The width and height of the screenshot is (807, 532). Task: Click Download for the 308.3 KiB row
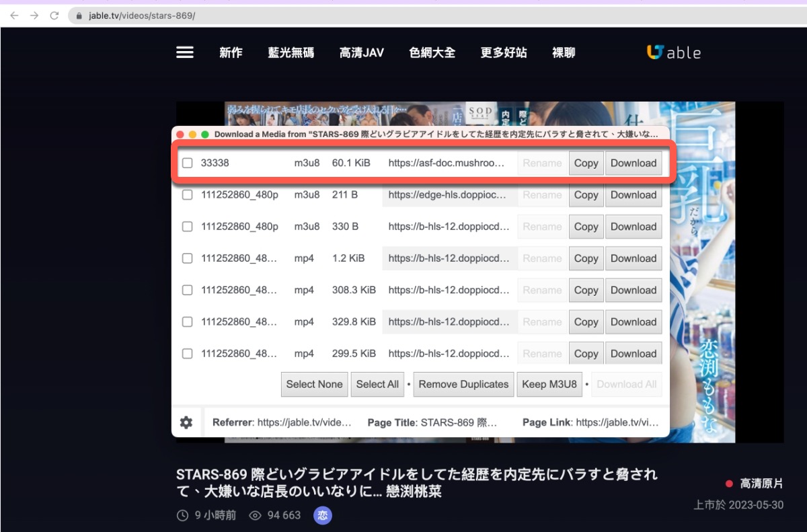(633, 290)
